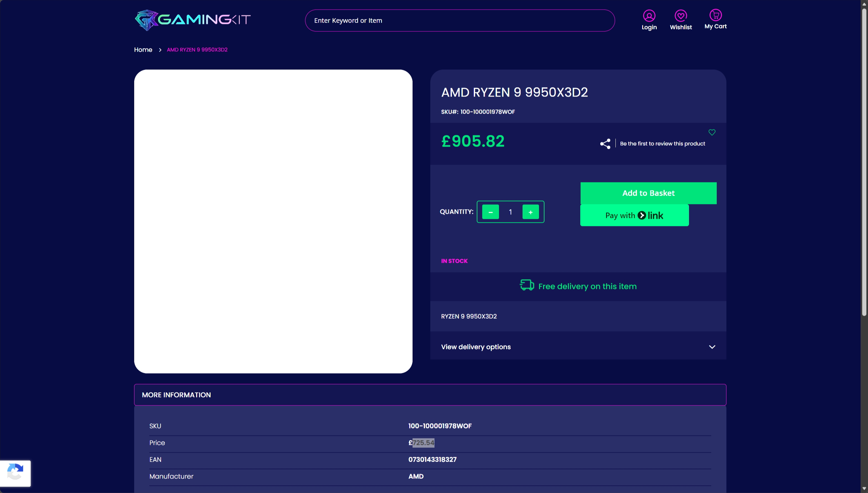Open the share options via the share icon
Image resolution: width=868 pixels, height=493 pixels.
(605, 144)
